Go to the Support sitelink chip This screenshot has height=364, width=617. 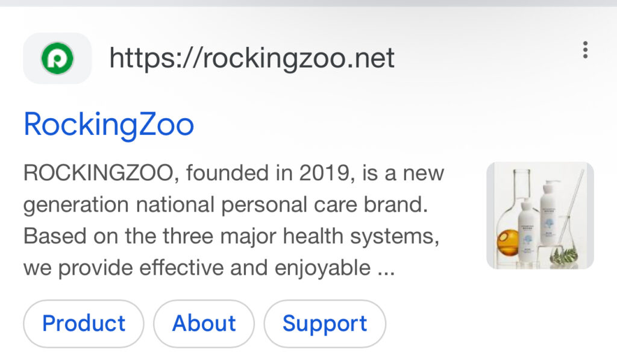click(x=325, y=324)
